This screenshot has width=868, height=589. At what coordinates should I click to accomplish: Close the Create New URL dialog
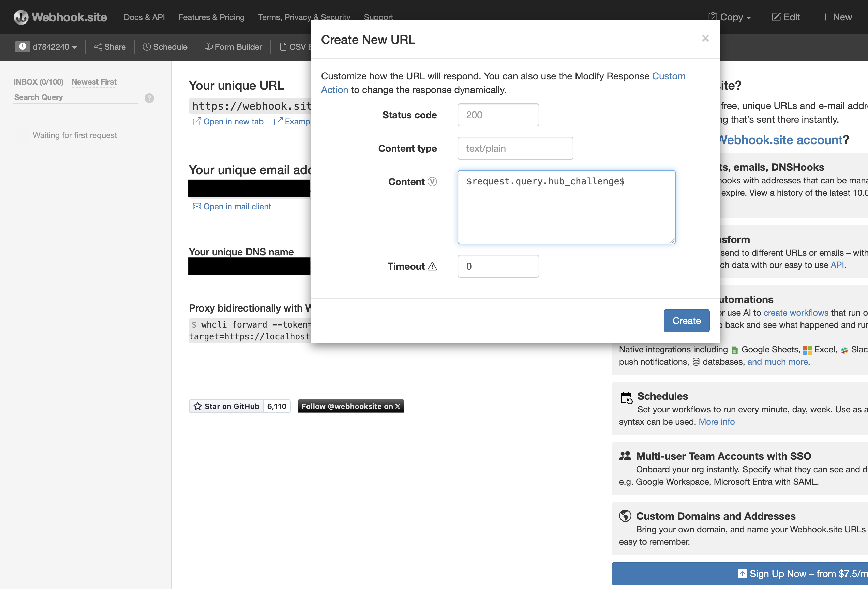tap(705, 38)
